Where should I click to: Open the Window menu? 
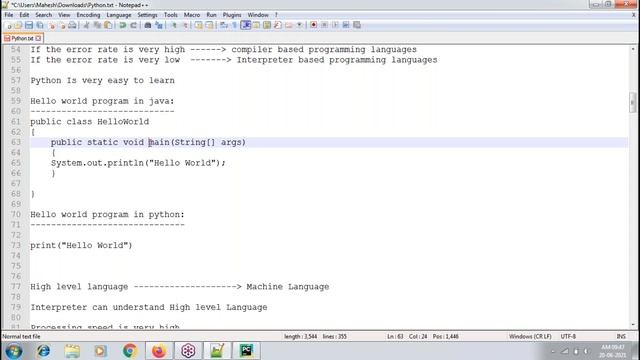[x=258, y=15]
